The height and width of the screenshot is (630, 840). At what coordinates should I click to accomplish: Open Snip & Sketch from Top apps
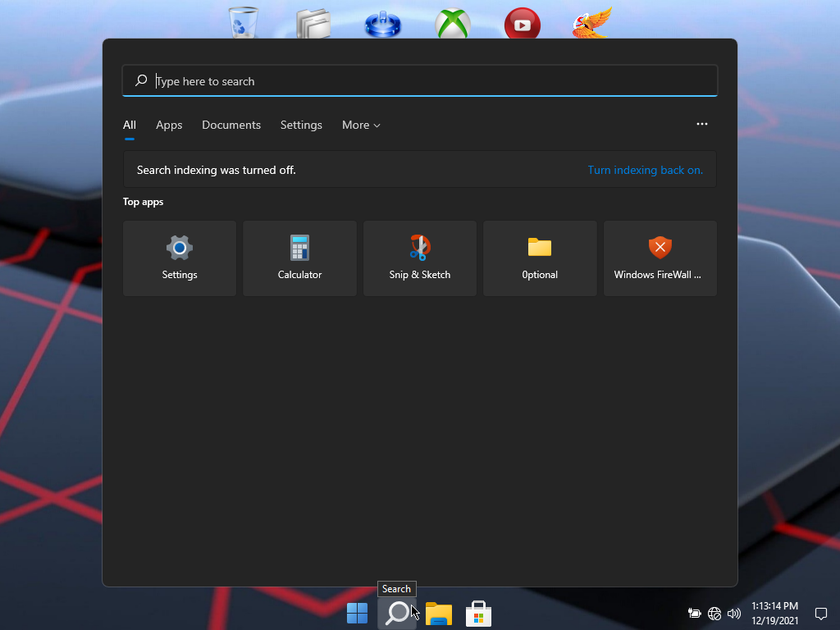[x=419, y=258]
